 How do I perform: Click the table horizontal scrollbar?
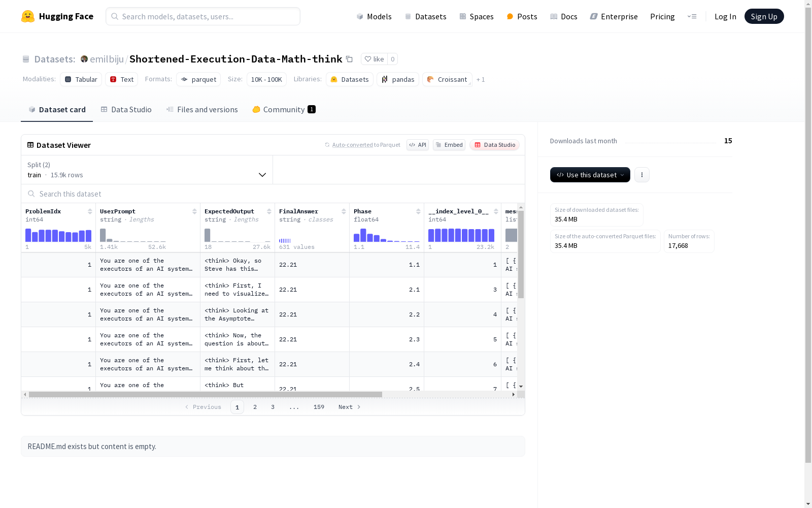pyautogui.click(x=206, y=394)
